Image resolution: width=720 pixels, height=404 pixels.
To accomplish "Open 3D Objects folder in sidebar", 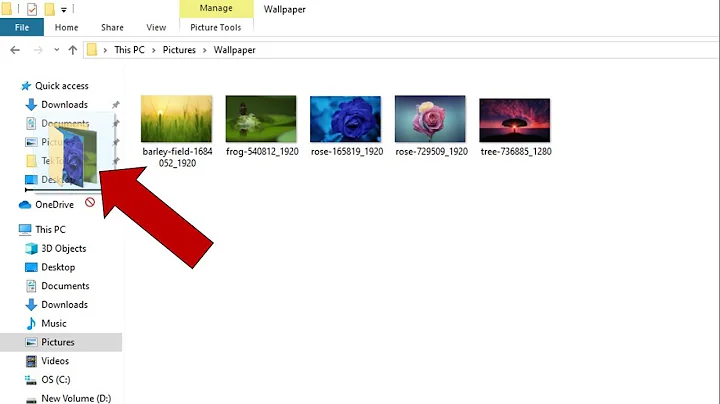I will tap(64, 248).
